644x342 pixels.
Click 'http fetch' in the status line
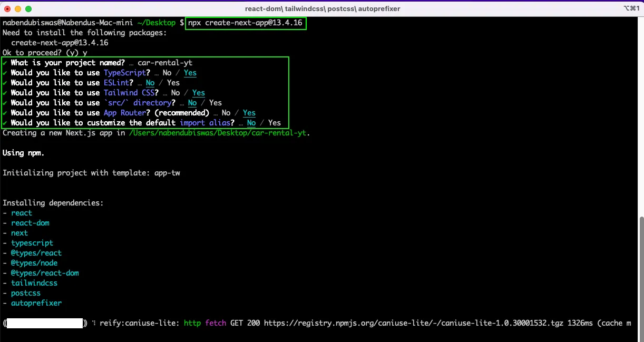pyautogui.click(x=205, y=323)
